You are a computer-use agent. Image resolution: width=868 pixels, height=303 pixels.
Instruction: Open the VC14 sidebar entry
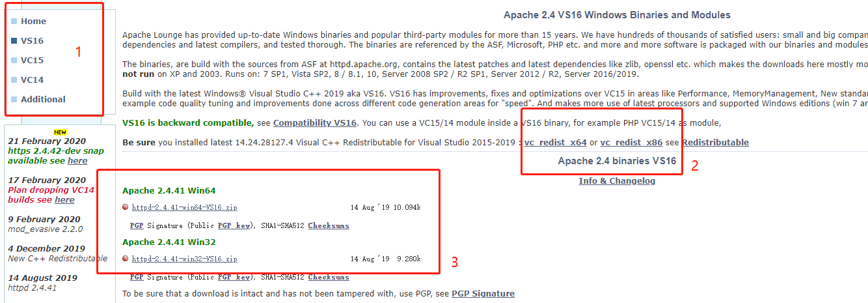(x=32, y=80)
